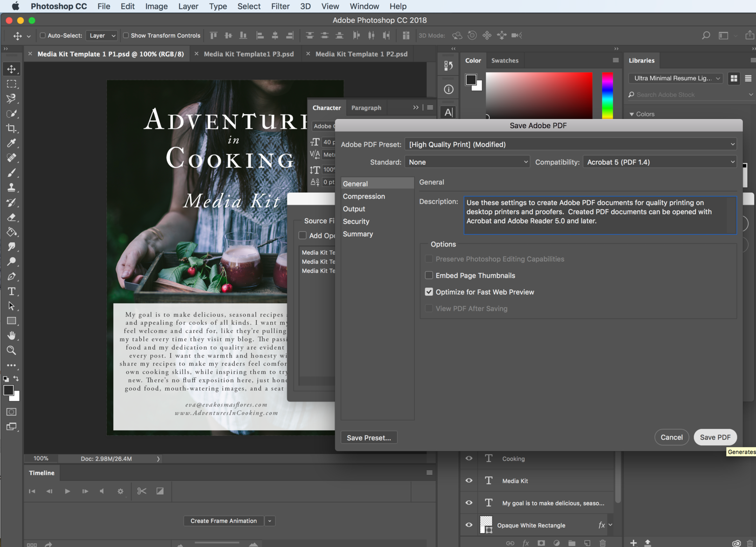Select the History Brush tool
Viewport: 756px width, 547px height.
(x=12, y=203)
